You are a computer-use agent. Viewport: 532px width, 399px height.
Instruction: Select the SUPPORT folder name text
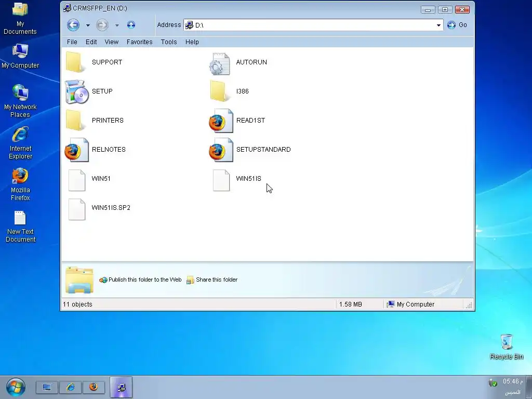click(x=107, y=62)
